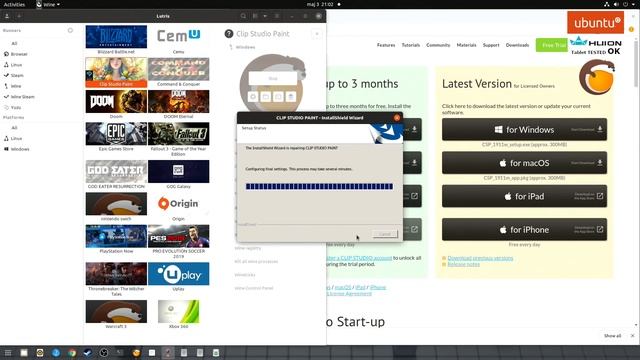This screenshot has width=640, height=360.
Task: Click the installer progress bar
Action: [319, 187]
